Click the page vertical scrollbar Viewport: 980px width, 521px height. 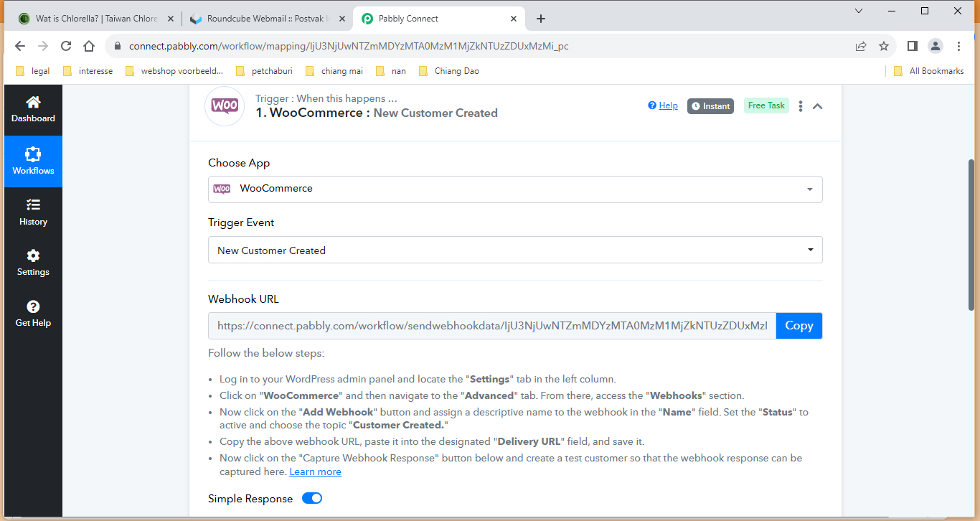972,235
